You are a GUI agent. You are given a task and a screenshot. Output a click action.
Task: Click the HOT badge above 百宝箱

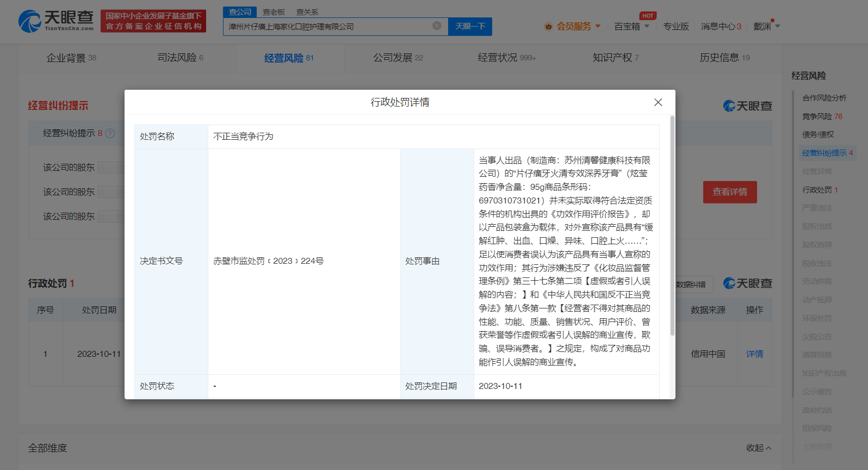[x=647, y=16]
